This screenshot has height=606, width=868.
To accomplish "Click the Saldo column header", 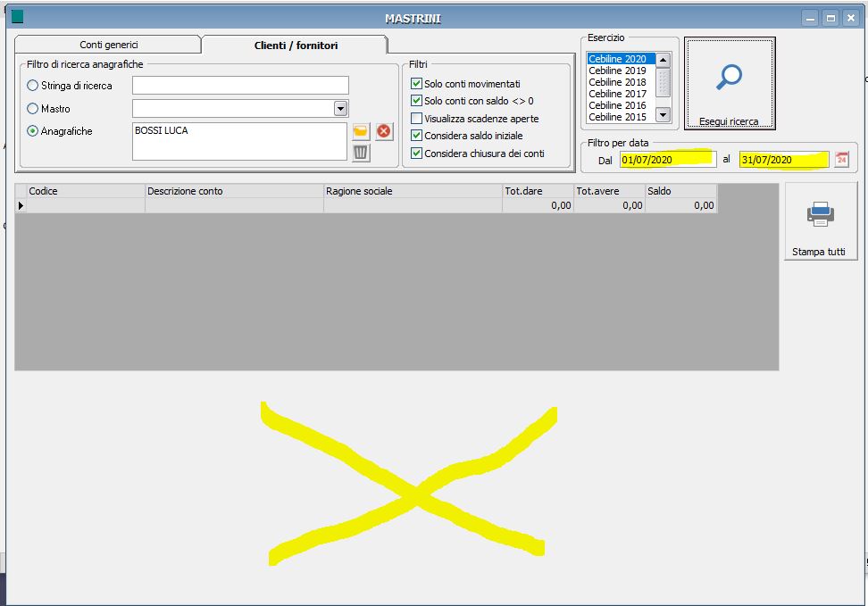I will tap(681, 191).
